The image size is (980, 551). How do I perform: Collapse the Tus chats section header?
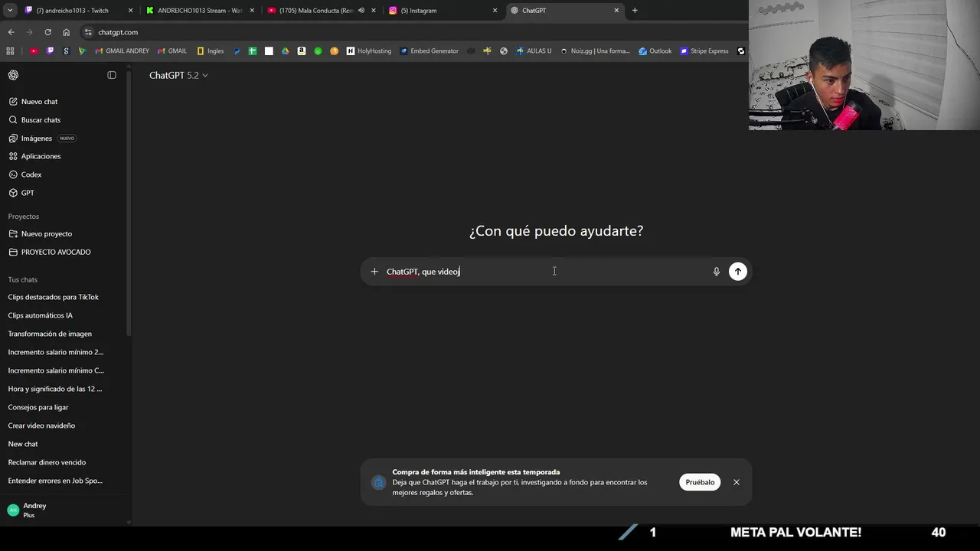(x=22, y=279)
